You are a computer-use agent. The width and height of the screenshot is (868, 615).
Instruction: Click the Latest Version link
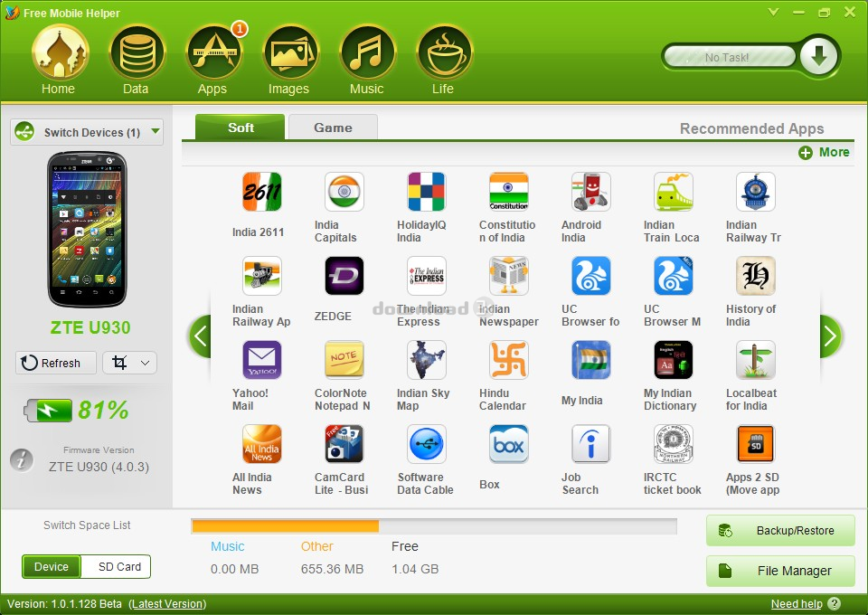pyautogui.click(x=168, y=604)
